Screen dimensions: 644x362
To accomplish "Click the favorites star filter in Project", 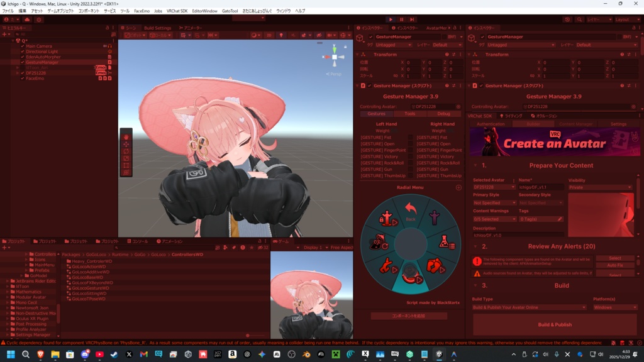I will click(252, 248).
